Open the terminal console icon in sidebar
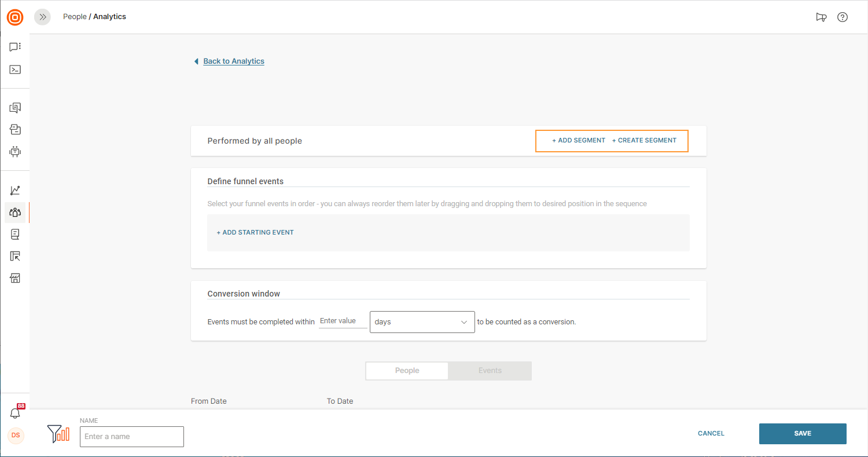This screenshot has width=868, height=457. (x=15, y=70)
